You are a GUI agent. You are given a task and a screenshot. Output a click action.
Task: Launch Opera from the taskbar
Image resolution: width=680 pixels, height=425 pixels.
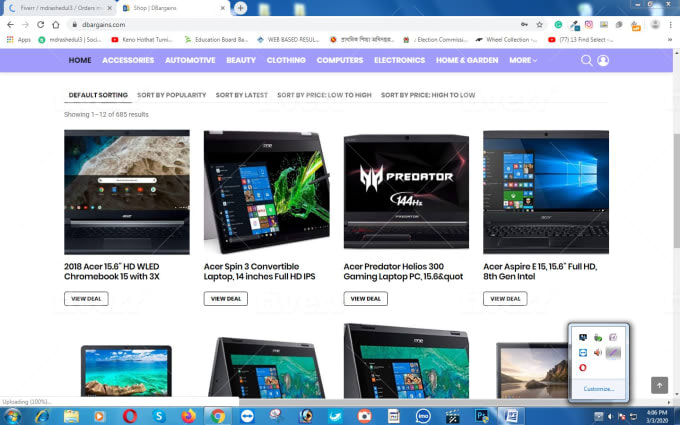pyautogui.click(x=129, y=416)
